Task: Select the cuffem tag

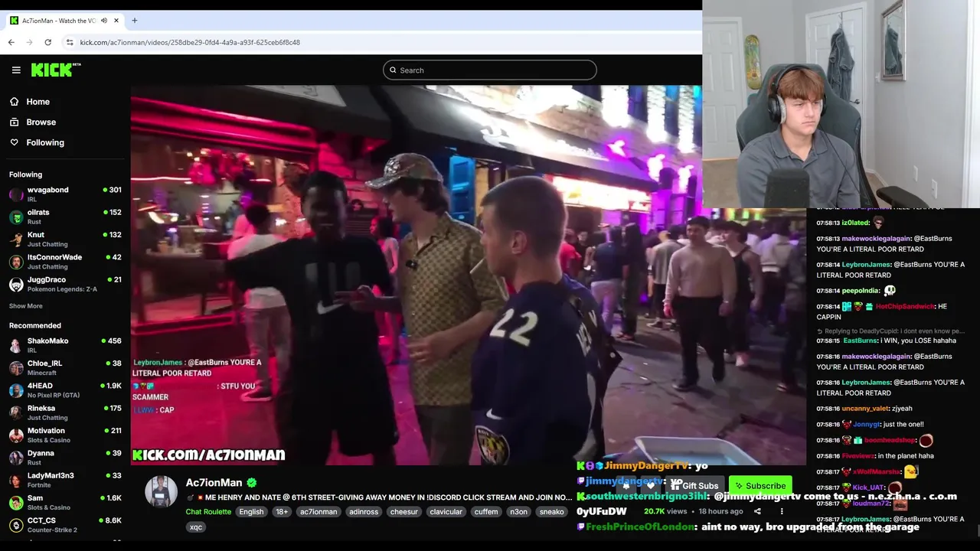Action: coord(486,512)
